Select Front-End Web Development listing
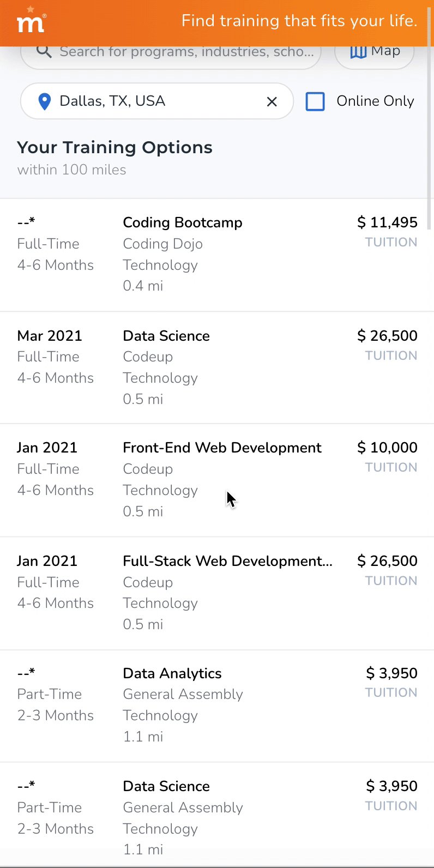Screen dimensions: 434x868 [222, 448]
